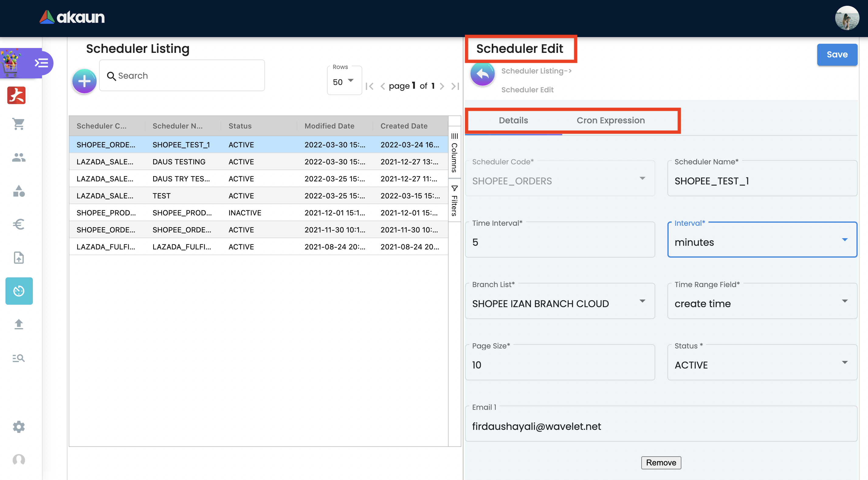The height and width of the screenshot is (480, 868).
Task: Click the Save button
Action: tap(837, 55)
